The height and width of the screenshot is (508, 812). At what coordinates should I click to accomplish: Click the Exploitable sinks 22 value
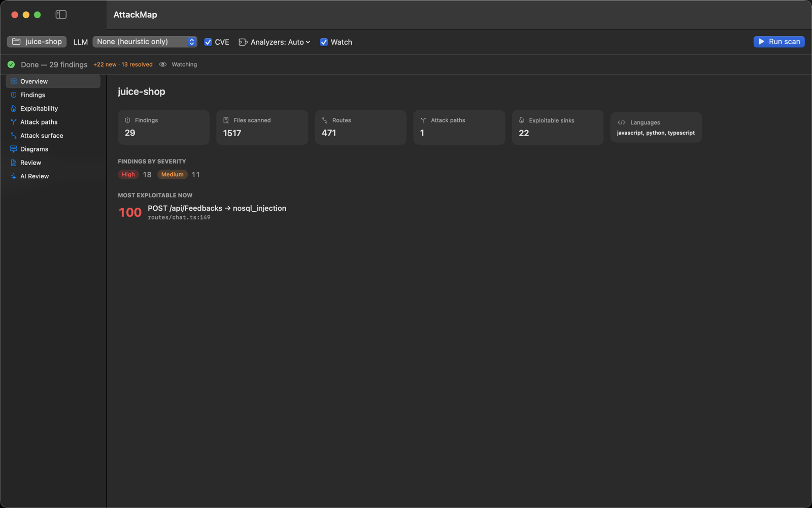click(524, 133)
